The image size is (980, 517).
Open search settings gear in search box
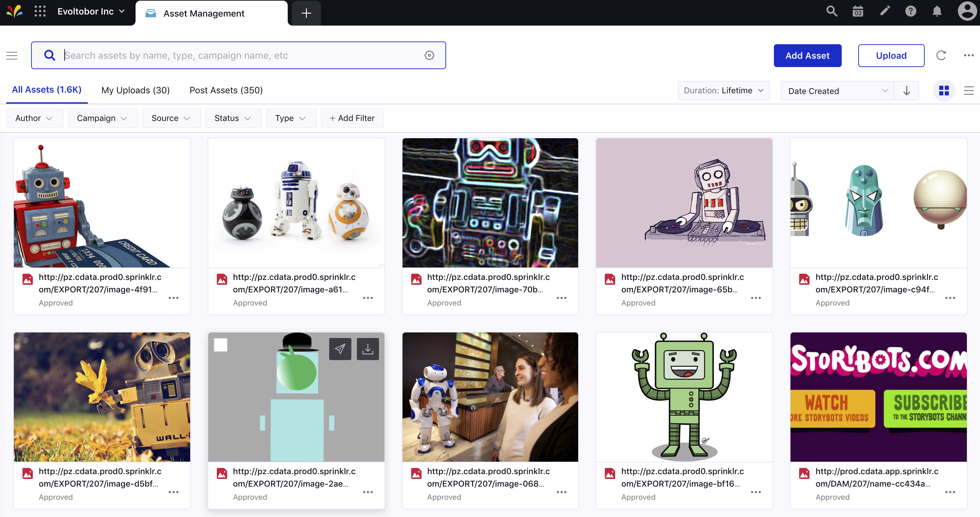point(429,56)
